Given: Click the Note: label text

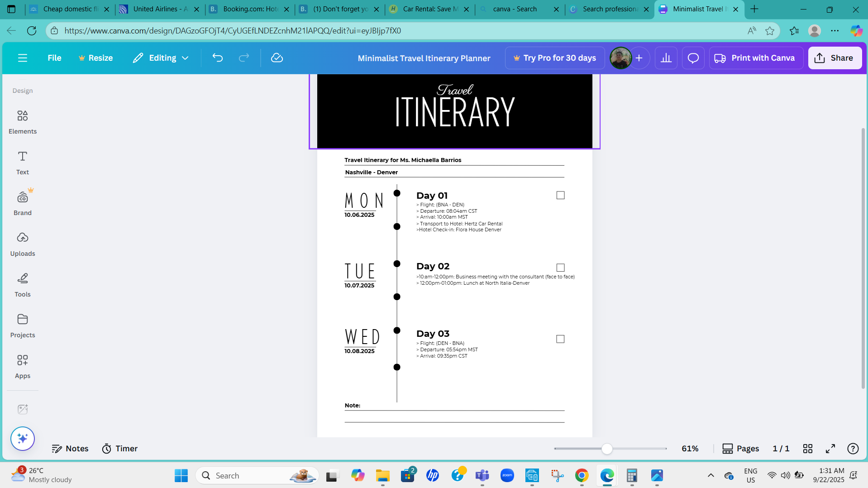Looking at the screenshot, I should point(353,406).
